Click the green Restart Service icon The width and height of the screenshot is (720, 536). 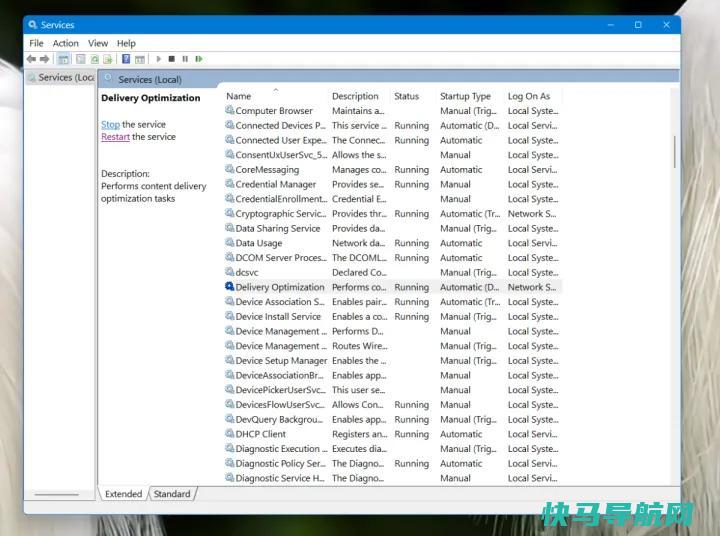[x=199, y=59]
